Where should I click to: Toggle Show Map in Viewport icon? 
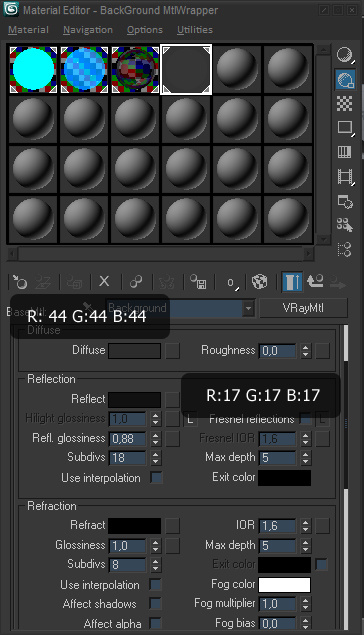(x=259, y=282)
